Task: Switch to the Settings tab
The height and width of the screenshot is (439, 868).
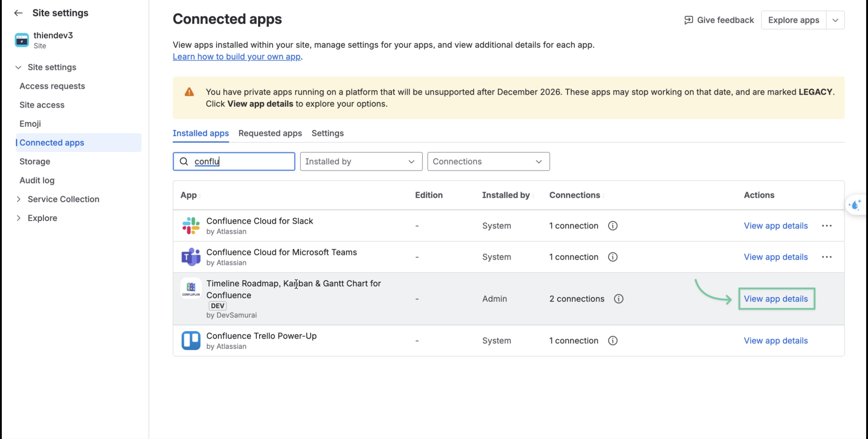Action: [328, 133]
